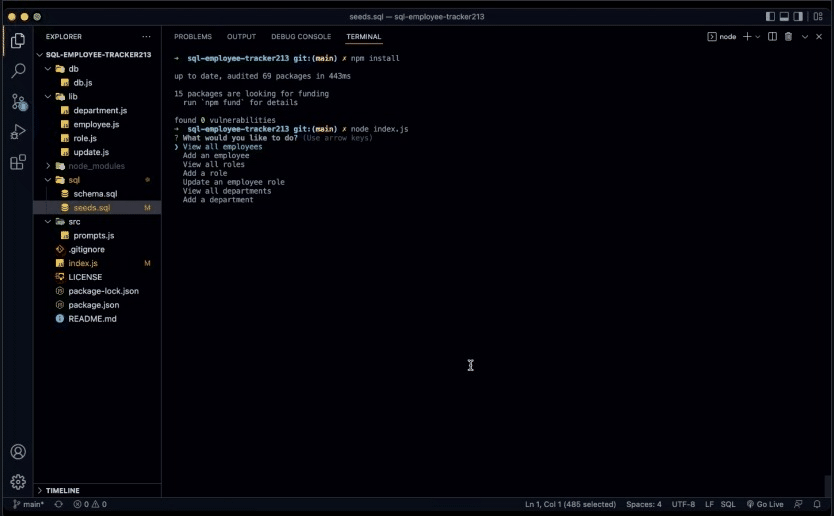Open the Search view icon
This screenshot has width=834, height=516.
(18, 70)
